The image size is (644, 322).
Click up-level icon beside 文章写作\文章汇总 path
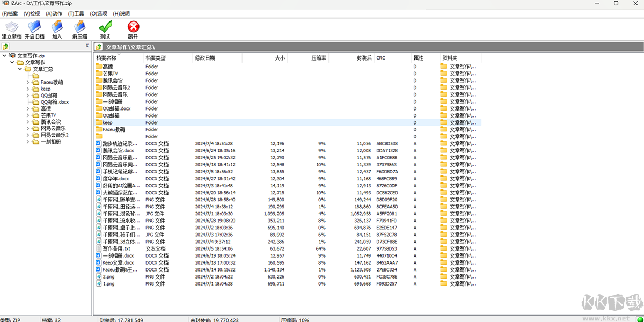coord(99,47)
